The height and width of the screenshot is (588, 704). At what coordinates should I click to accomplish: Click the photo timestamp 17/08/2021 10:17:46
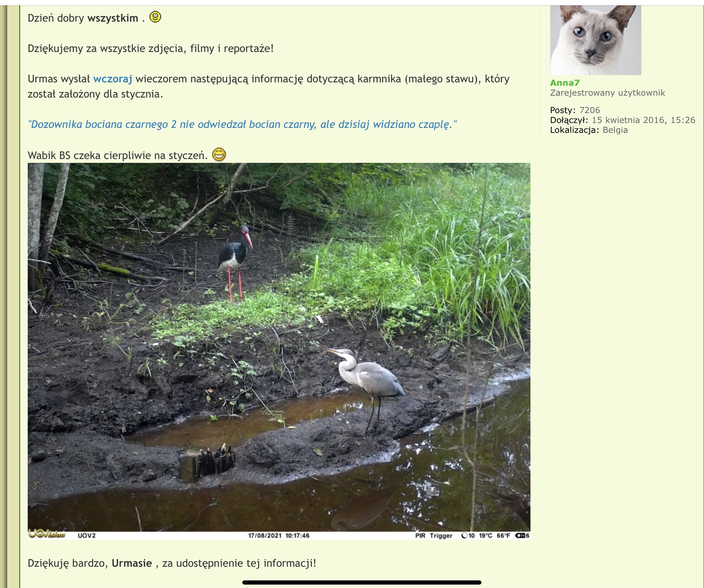pos(279,536)
